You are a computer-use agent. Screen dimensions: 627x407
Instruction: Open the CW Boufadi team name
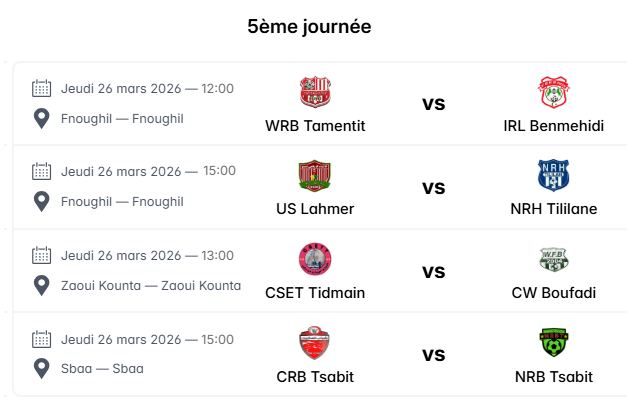click(553, 293)
